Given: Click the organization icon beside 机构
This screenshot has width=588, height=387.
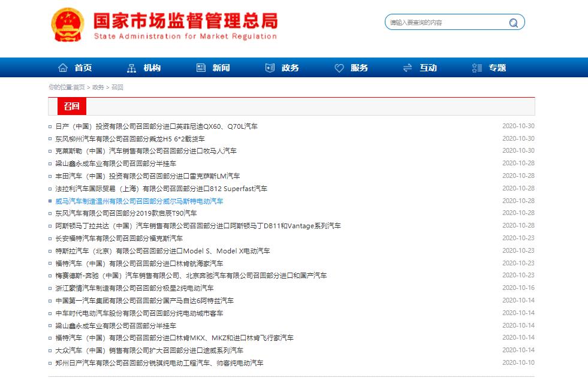Looking at the screenshot, I should click(x=132, y=68).
